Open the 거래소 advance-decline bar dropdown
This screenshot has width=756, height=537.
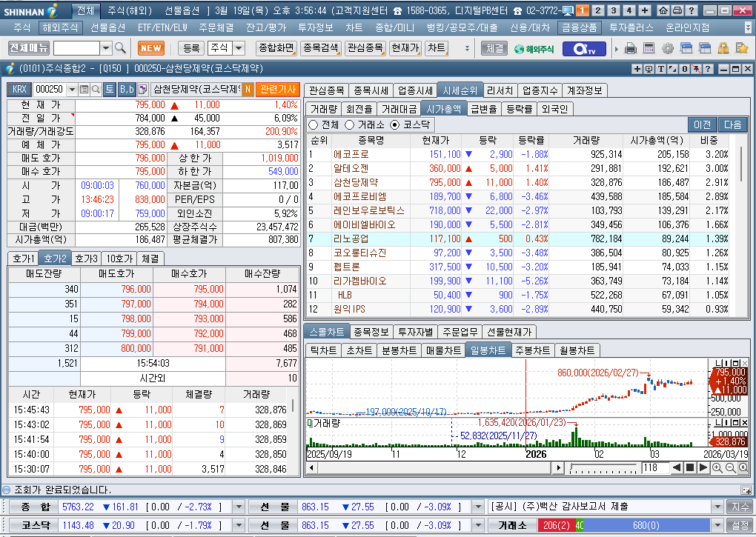pos(718,525)
